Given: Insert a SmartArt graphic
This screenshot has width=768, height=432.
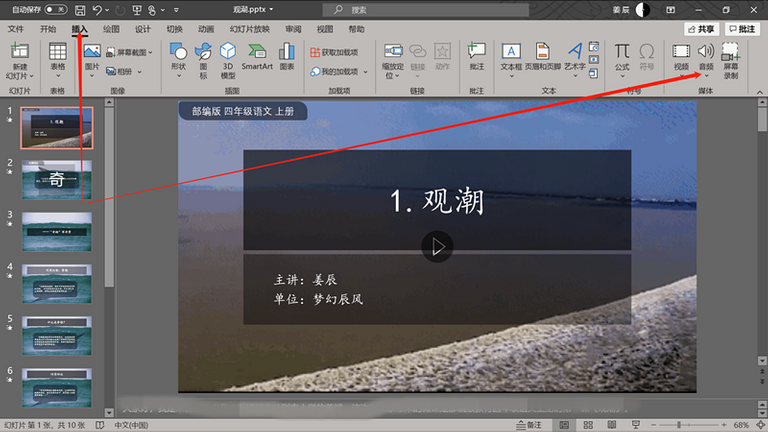Looking at the screenshot, I should pos(257,56).
